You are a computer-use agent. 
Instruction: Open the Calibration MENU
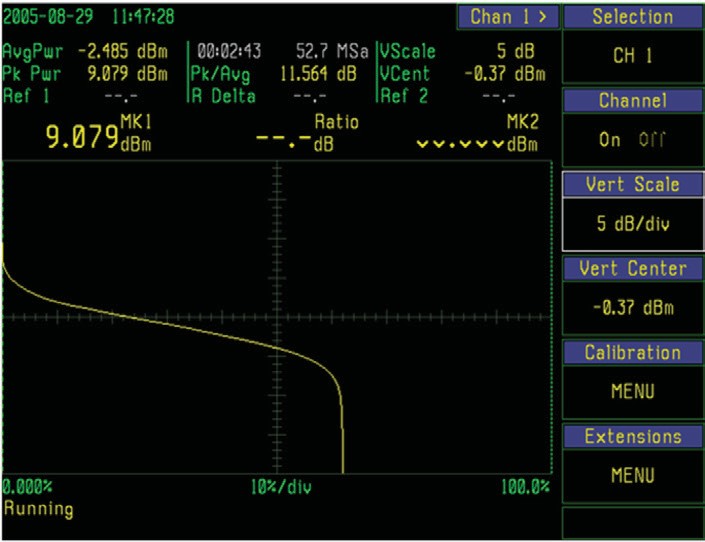633,391
